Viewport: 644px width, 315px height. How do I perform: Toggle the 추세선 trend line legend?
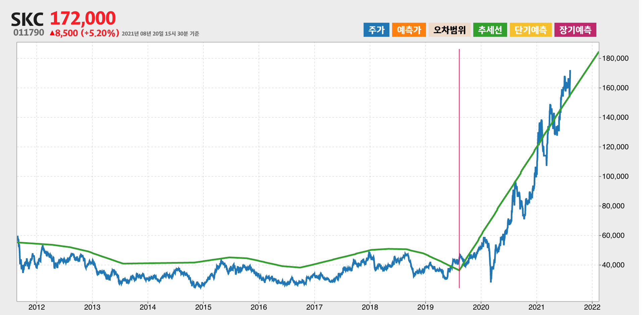point(490,30)
